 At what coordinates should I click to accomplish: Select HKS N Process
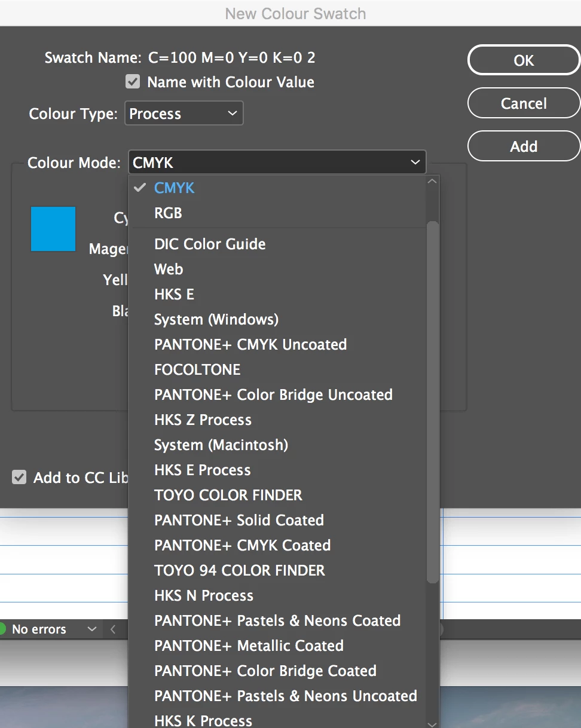pyautogui.click(x=277, y=595)
